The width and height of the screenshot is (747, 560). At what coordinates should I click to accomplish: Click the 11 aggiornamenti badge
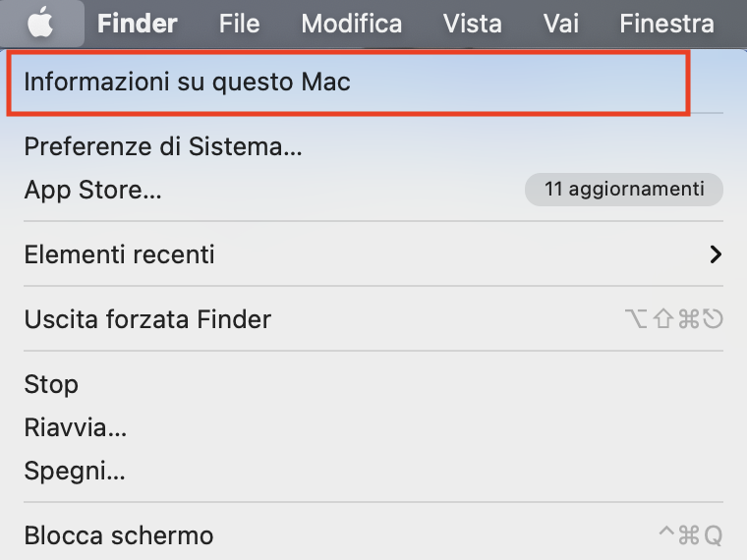coord(624,189)
